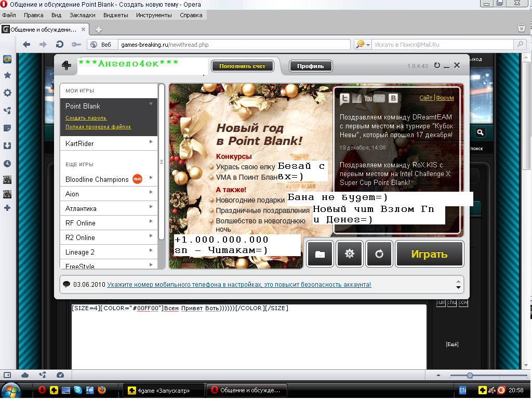Viewport: 532px width, 399px height.
Task: Toggle Opera panels button in status bar
Action: pyautogui.click(x=7, y=375)
